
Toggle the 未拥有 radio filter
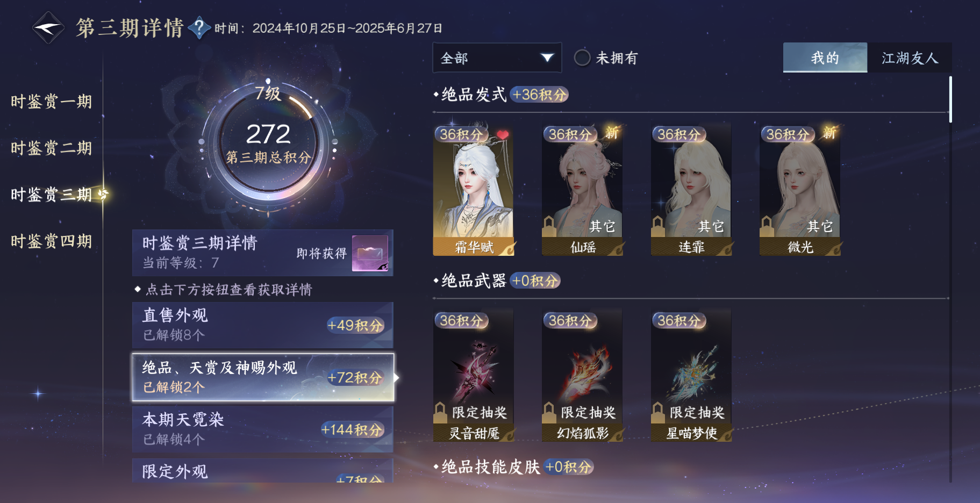click(582, 58)
